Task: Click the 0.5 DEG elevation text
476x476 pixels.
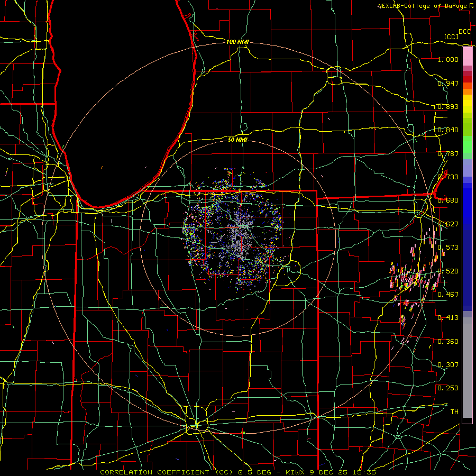Action: point(254,472)
